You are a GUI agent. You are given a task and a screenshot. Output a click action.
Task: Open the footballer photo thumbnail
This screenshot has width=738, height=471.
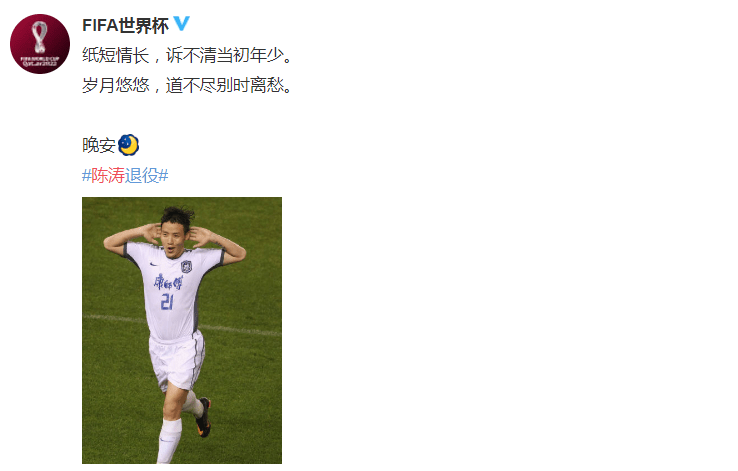pyautogui.click(x=182, y=330)
